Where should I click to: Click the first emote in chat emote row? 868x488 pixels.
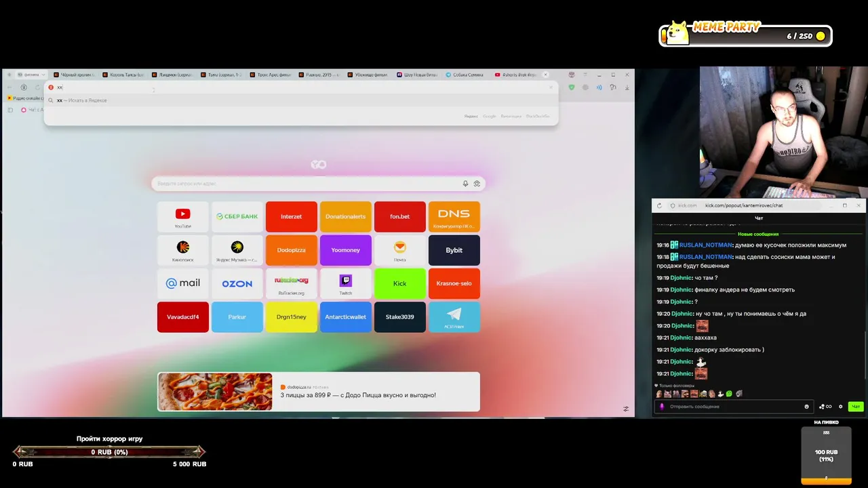[659, 394]
